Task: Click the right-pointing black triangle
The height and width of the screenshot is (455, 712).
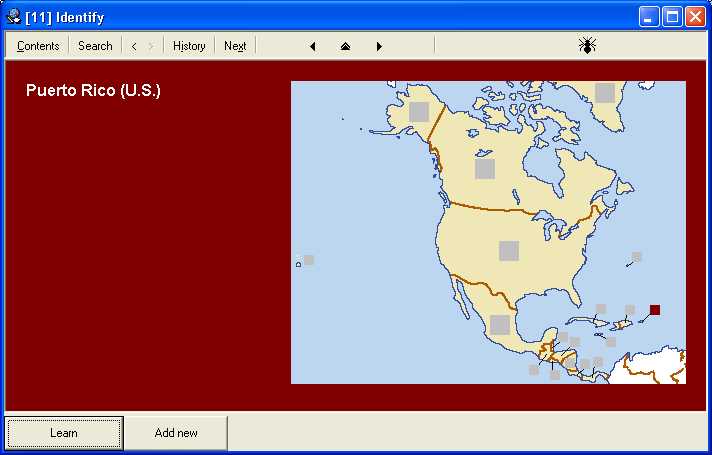Action: [379, 46]
